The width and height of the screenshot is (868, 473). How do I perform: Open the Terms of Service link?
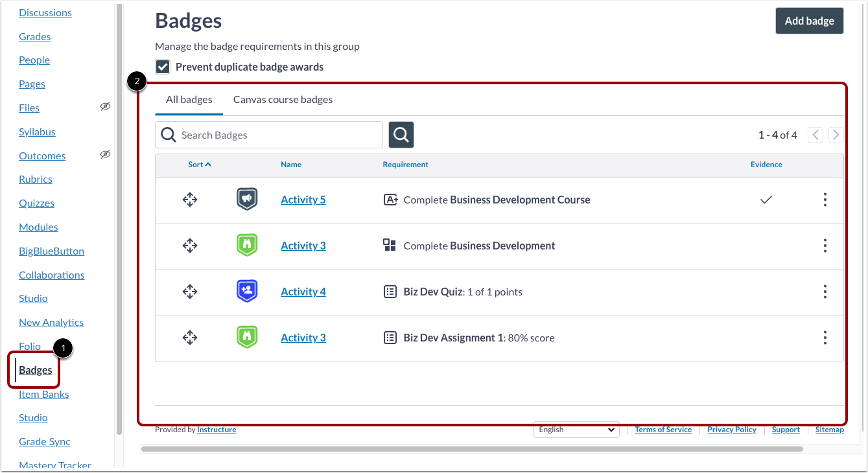(663, 430)
